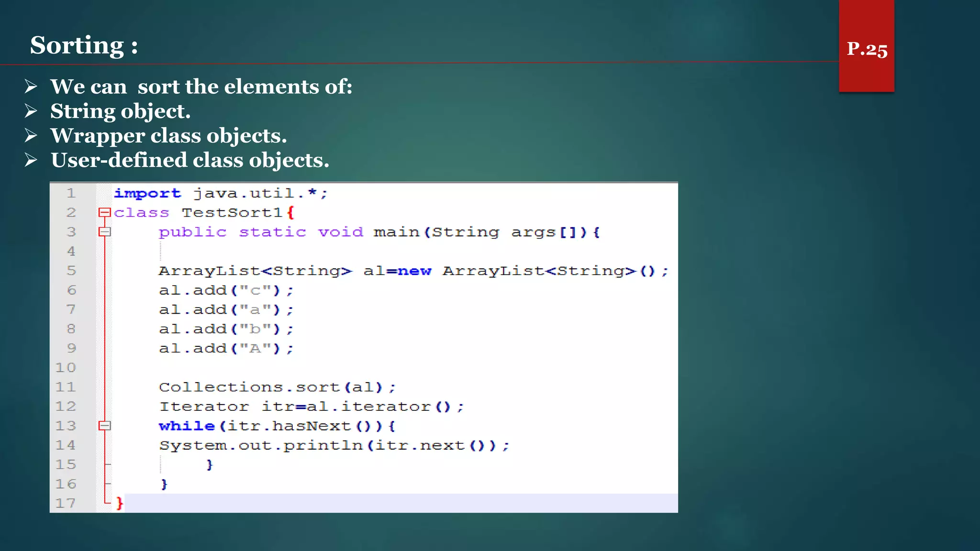
Task: Click the ArrayList<String> declaration line
Action: pos(413,271)
